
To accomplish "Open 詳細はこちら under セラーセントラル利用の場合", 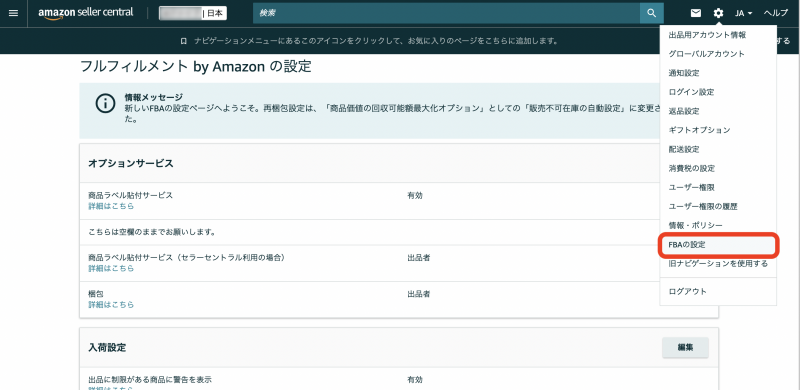I will 111,268.
